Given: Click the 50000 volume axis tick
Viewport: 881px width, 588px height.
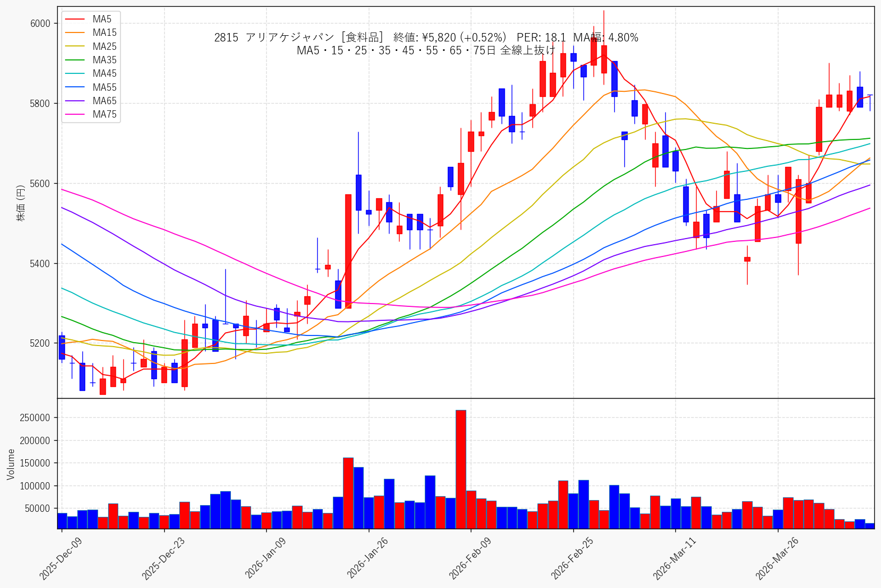Looking at the screenshot, I should click(x=38, y=508).
